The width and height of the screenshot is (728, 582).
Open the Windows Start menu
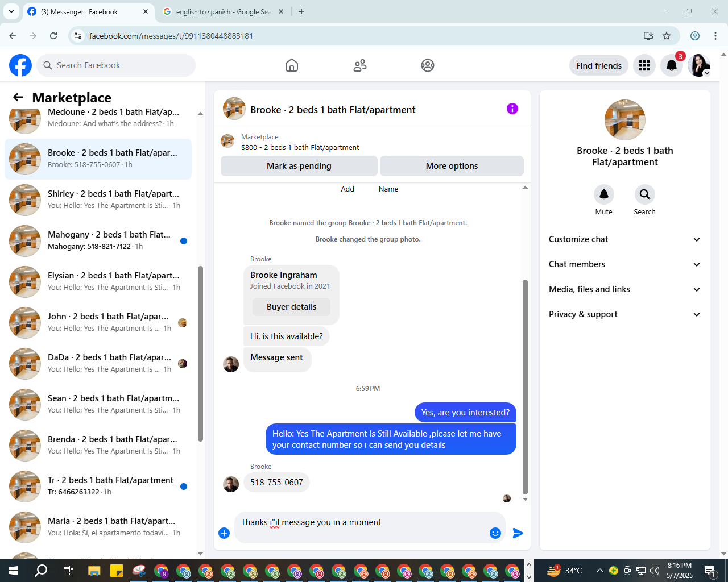tap(14, 571)
